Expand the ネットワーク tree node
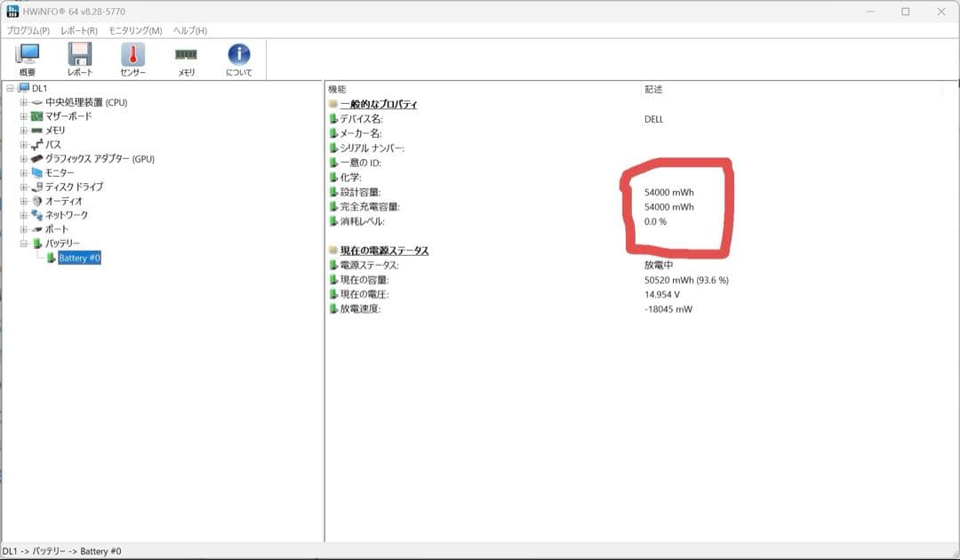 24,215
